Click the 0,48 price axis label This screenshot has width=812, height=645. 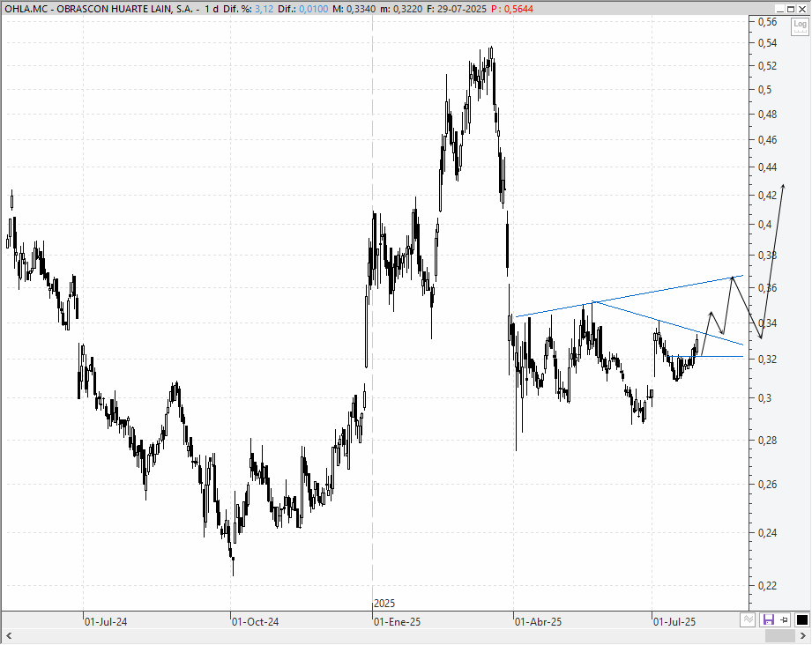(x=767, y=115)
